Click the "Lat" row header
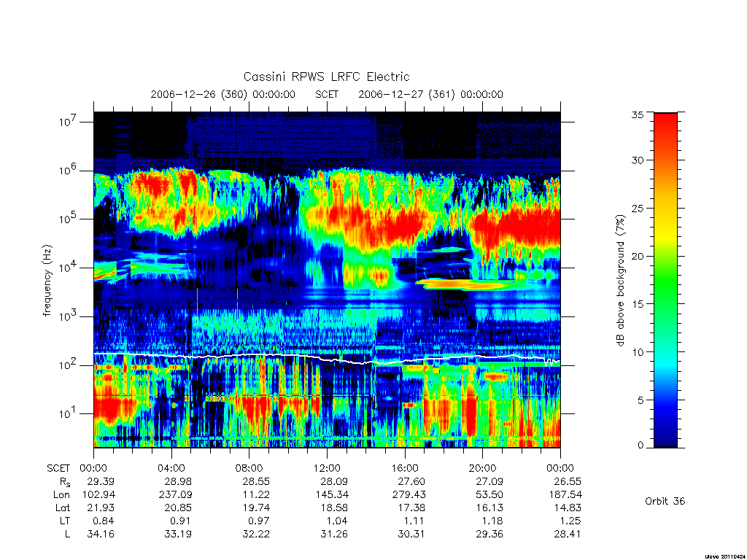747x560 pixels. click(63, 507)
